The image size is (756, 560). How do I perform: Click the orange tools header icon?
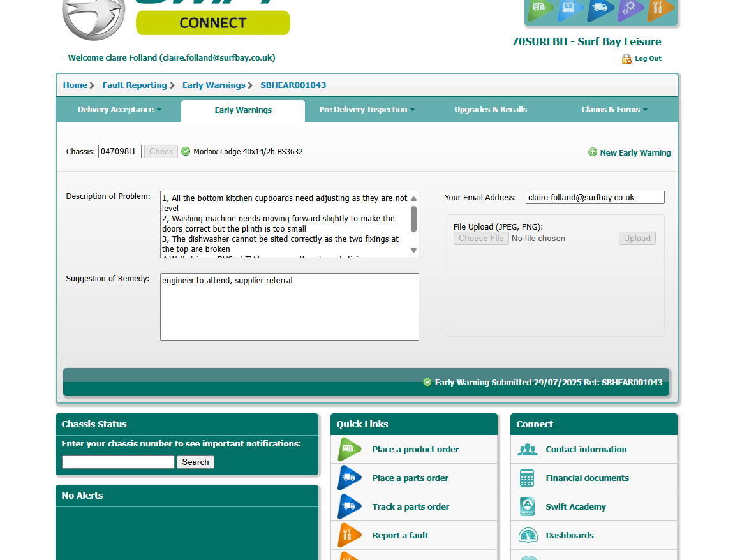tap(659, 10)
